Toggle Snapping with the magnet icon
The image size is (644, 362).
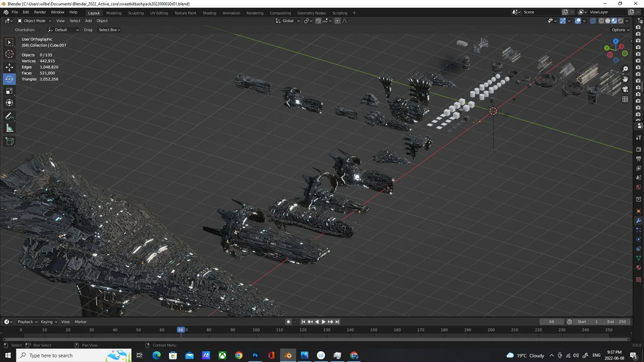click(318, 21)
